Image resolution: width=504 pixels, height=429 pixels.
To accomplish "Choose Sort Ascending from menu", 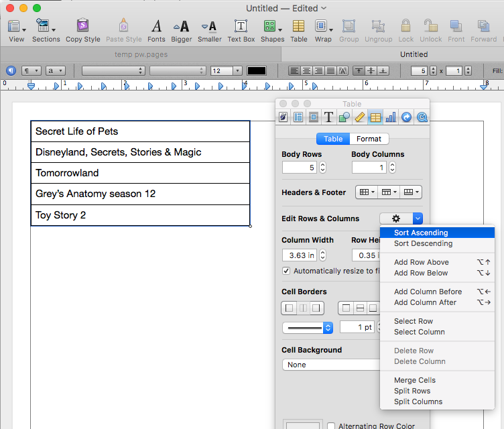I will click(x=437, y=233).
